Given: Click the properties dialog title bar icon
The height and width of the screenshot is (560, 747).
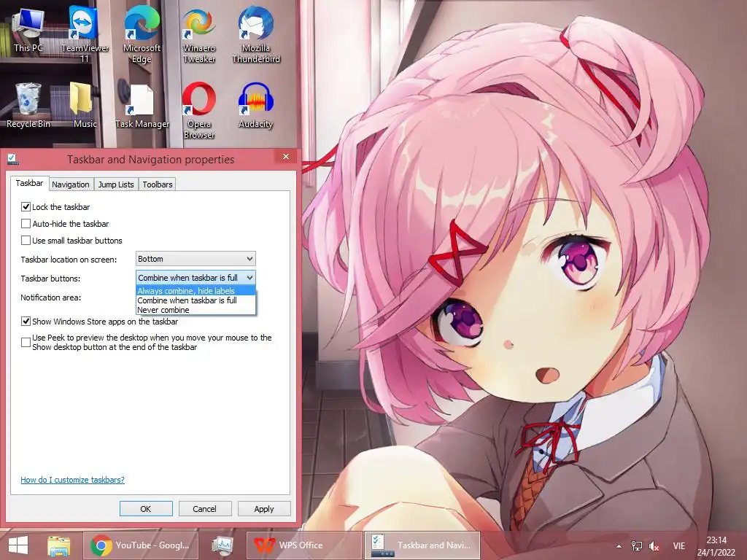Looking at the screenshot, I should click(13, 160).
